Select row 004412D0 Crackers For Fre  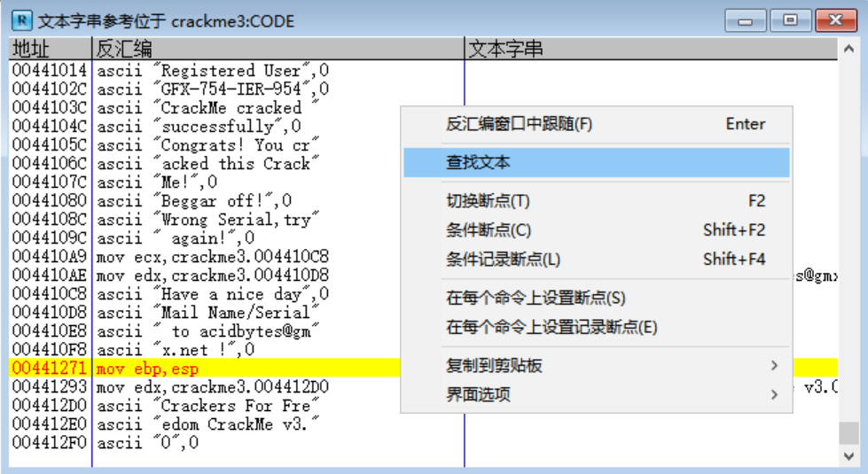coord(205,406)
